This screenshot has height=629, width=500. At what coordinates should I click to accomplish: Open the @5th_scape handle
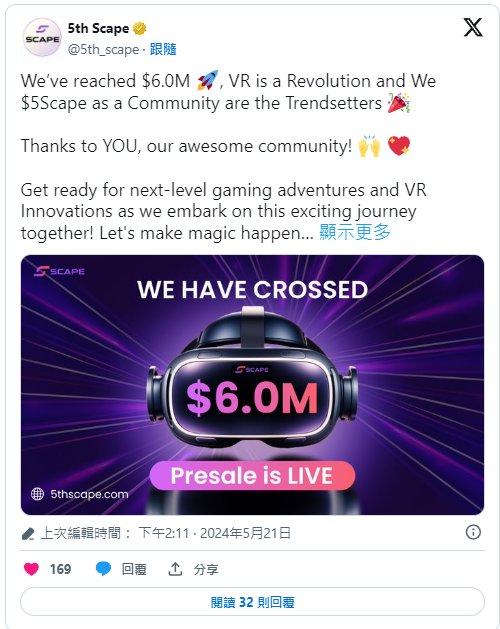(103, 49)
